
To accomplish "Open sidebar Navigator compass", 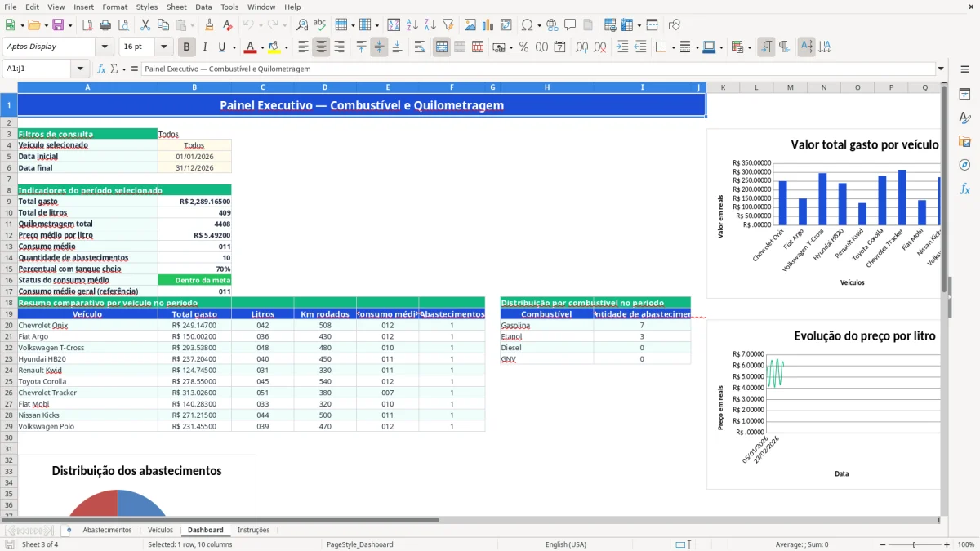I will tap(964, 165).
